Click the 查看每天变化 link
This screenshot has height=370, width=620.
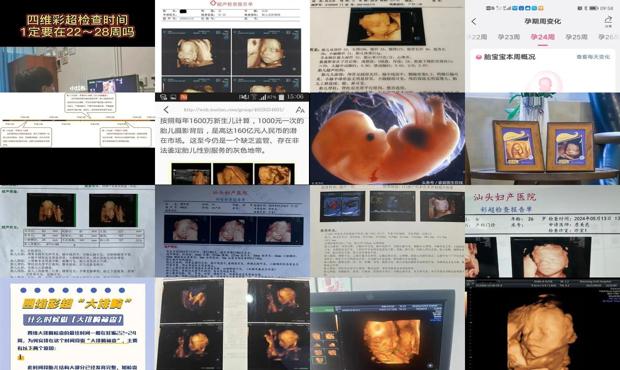(593, 57)
